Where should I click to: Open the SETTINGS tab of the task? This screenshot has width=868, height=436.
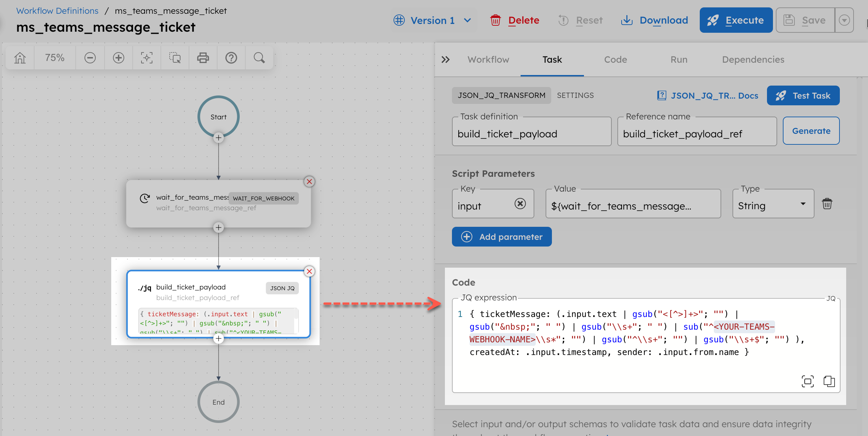[x=575, y=95]
